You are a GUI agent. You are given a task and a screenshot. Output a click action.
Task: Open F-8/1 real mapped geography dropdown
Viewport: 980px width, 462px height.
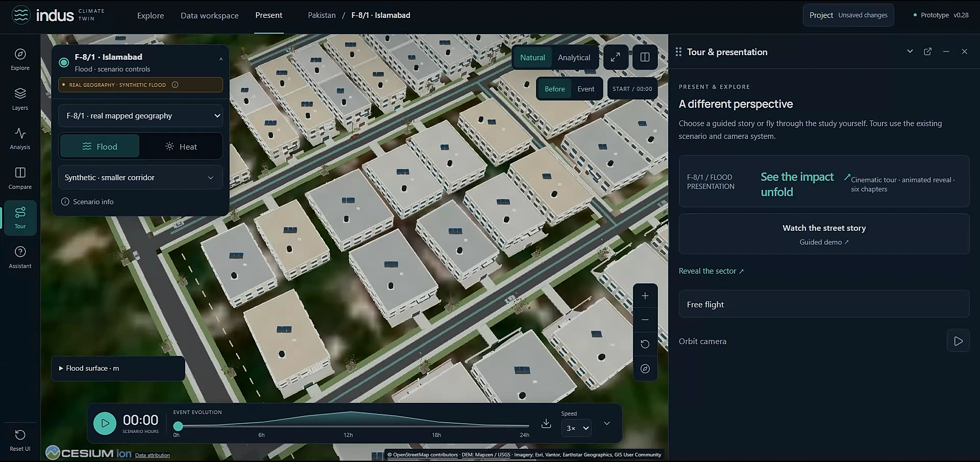[141, 116]
